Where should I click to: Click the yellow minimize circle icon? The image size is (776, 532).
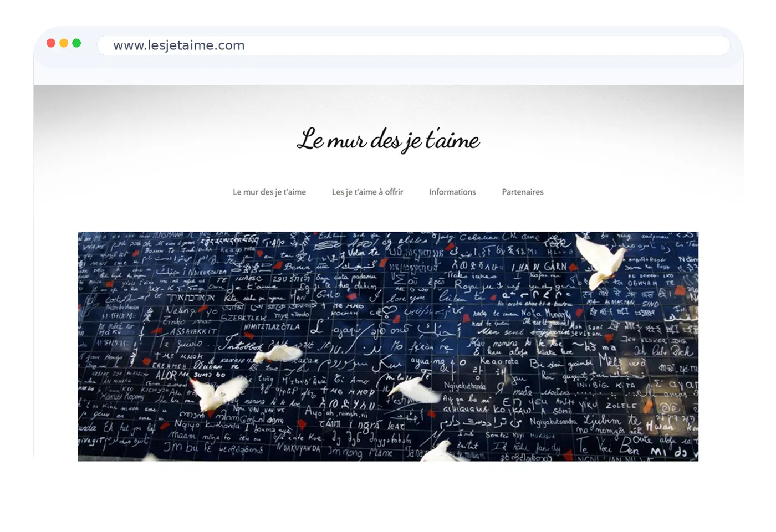(x=64, y=43)
